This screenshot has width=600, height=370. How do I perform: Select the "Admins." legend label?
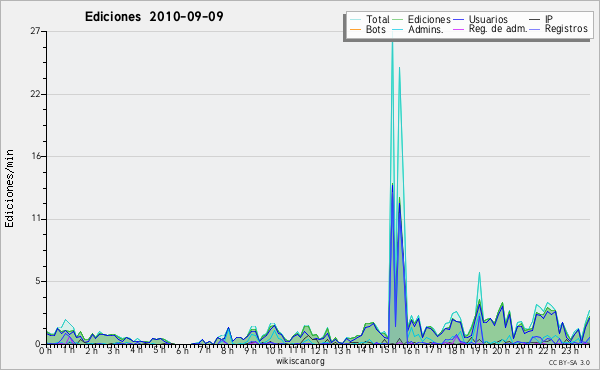tap(426, 29)
